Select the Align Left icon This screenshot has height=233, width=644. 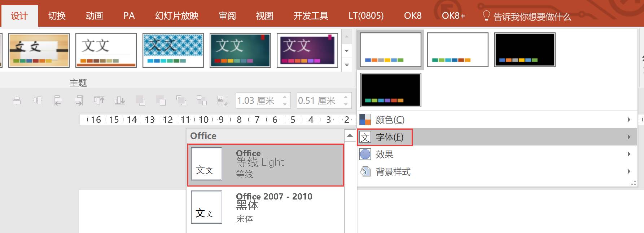(58, 100)
